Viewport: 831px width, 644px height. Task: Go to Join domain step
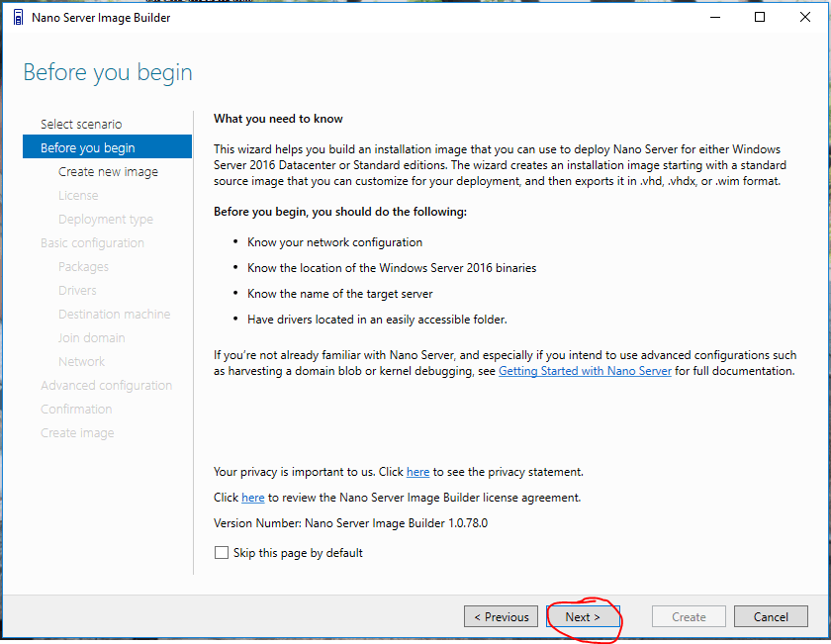pos(91,338)
